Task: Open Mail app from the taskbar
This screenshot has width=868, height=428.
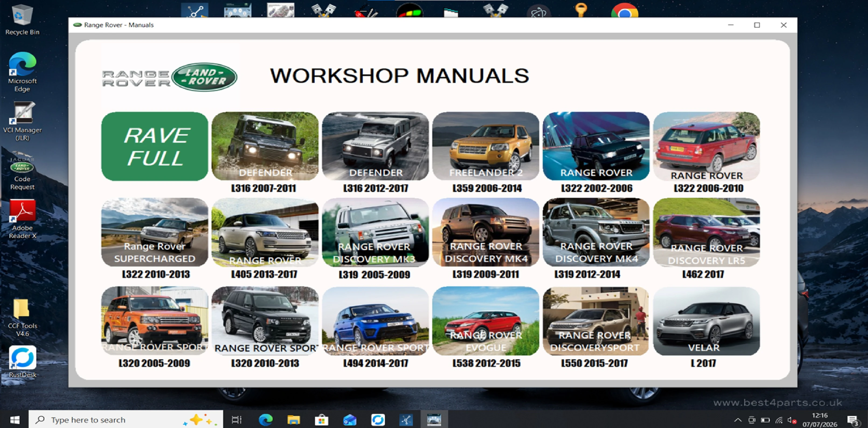Action: tap(350, 420)
